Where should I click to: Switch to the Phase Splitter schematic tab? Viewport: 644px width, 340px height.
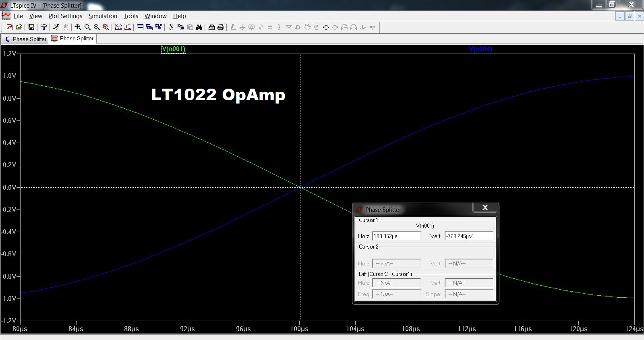(x=25, y=39)
